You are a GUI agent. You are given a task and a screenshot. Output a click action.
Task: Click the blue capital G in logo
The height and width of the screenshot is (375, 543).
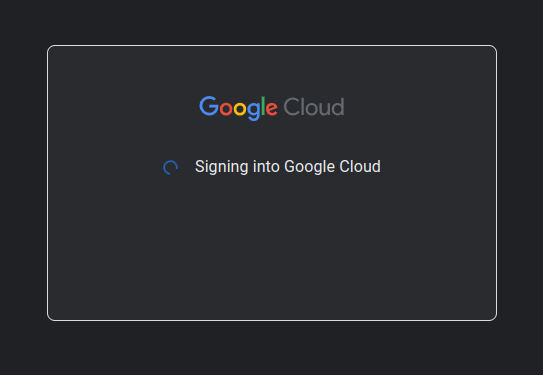point(209,106)
